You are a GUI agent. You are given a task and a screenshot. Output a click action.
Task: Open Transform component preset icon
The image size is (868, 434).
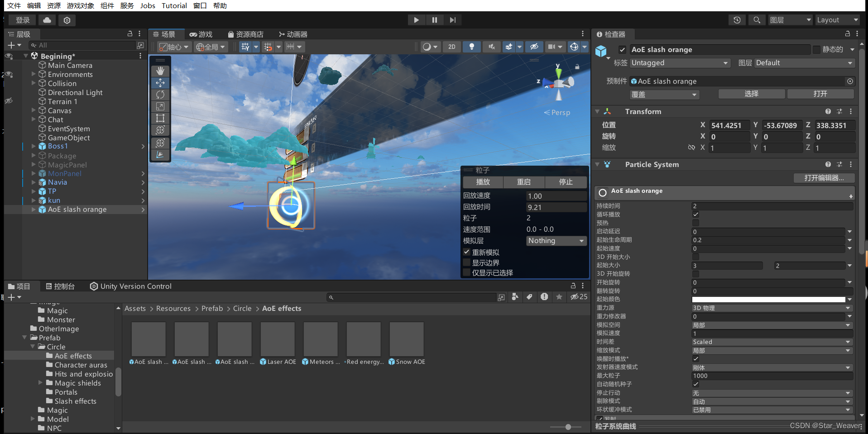(x=839, y=111)
